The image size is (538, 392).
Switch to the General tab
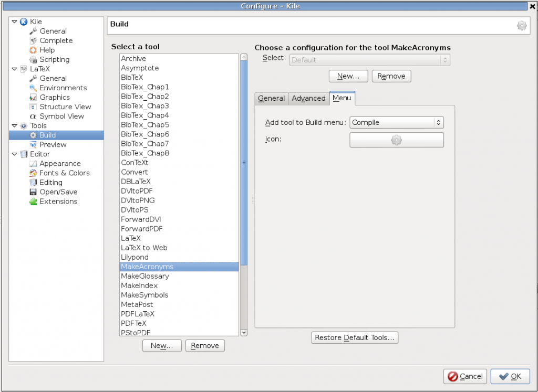point(272,98)
